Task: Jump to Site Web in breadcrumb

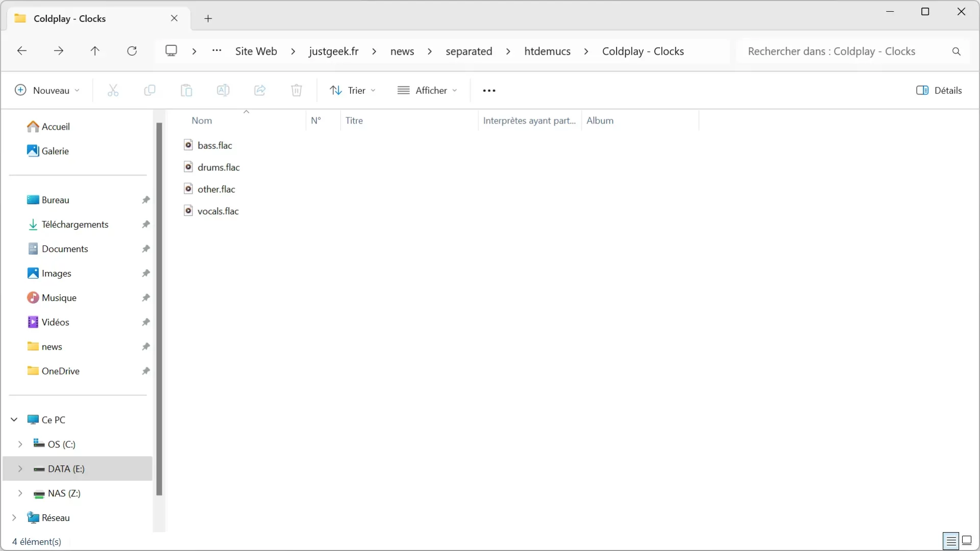Action: click(x=256, y=52)
